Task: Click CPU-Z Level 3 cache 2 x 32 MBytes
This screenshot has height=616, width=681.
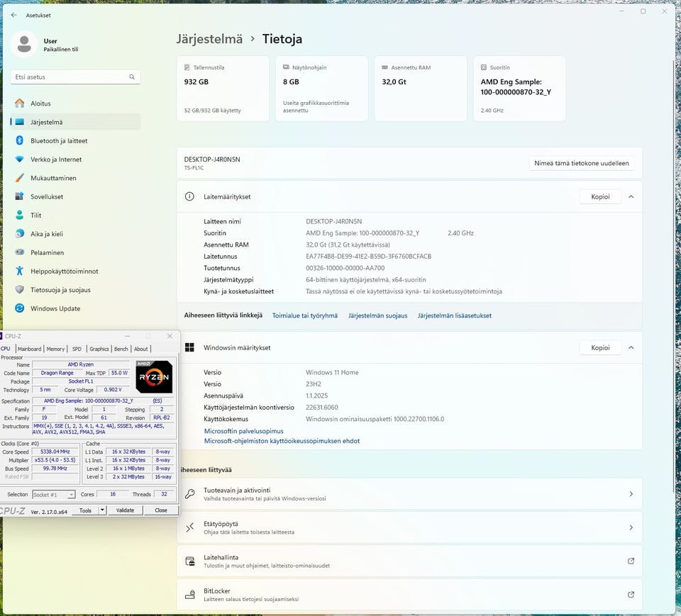Action: (129, 477)
